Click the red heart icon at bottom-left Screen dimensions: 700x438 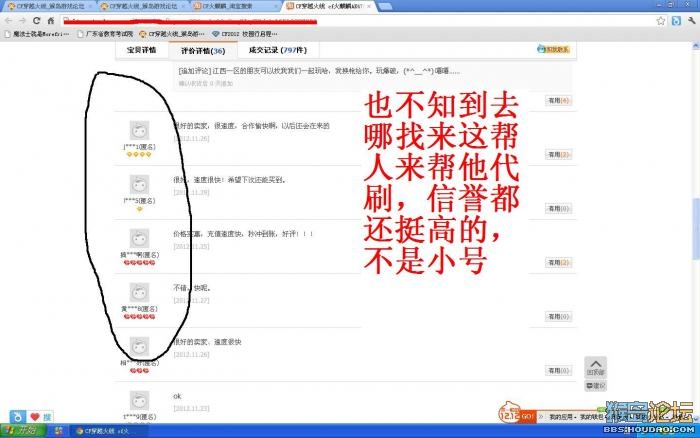coord(35,417)
